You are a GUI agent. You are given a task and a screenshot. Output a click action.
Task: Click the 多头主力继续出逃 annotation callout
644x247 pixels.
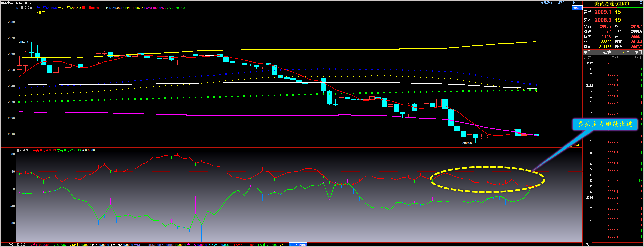pyautogui.click(x=605, y=124)
